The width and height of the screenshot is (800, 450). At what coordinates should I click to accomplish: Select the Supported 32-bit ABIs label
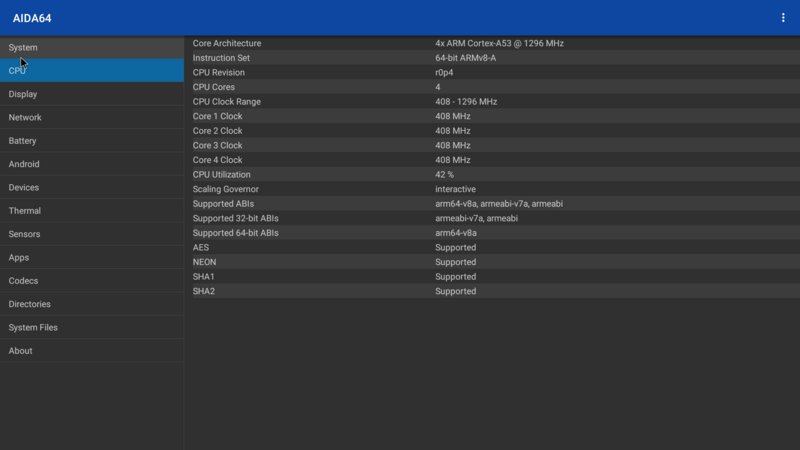tap(236, 218)
